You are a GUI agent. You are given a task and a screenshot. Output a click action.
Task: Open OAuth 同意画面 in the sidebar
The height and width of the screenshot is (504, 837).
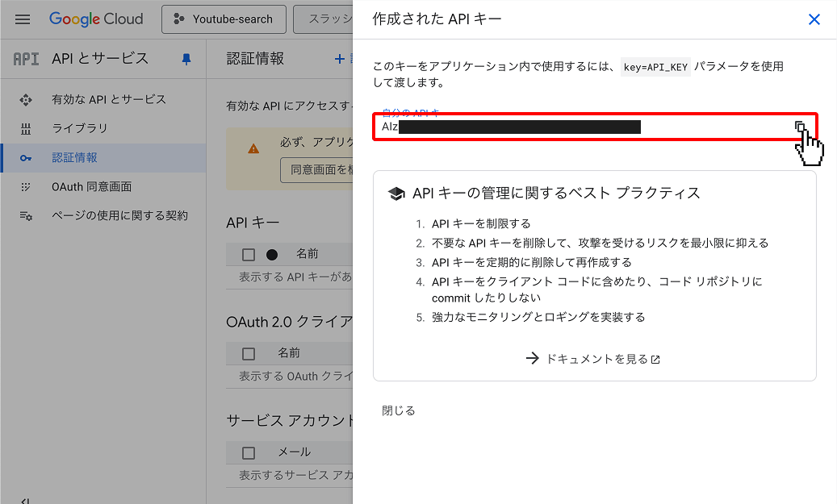[91, 186]
